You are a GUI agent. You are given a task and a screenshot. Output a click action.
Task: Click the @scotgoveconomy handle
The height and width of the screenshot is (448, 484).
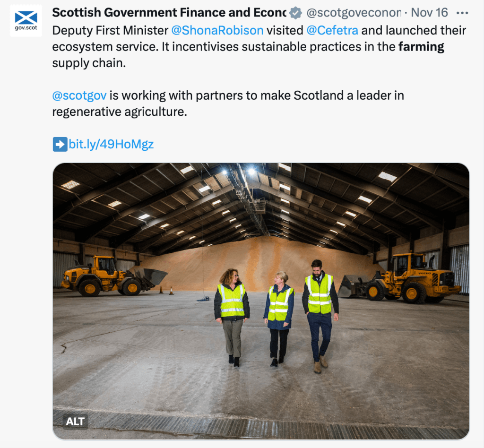click(354, 13)
